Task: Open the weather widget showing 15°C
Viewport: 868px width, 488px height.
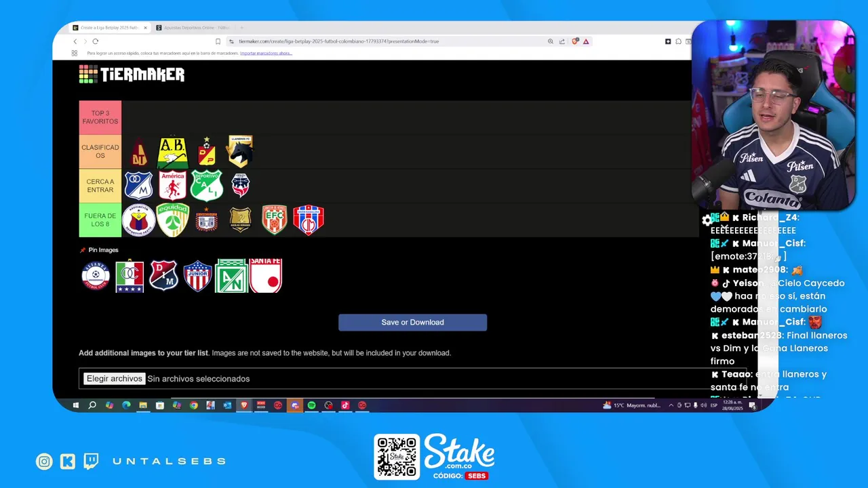Action: coord(632,405)
